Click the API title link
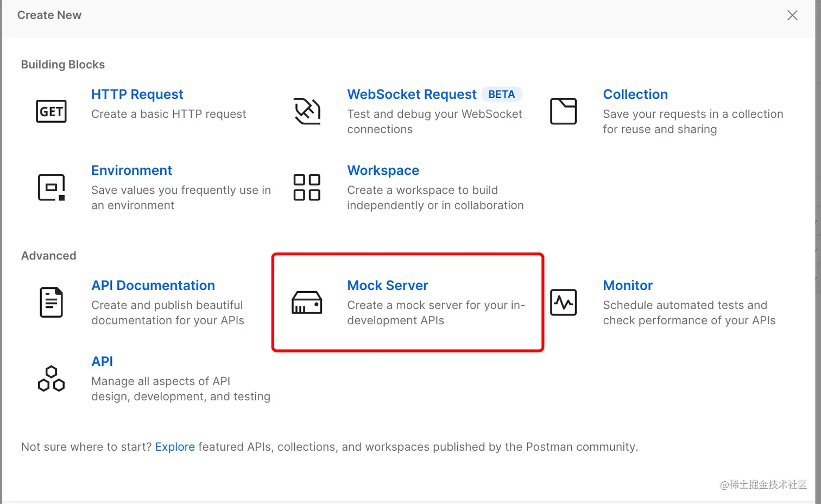This screenshot has height=504, width=821. click(x=102, y=362)
